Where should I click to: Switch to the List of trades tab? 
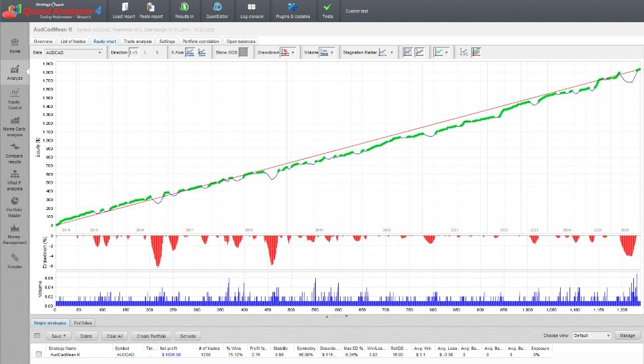73,42
